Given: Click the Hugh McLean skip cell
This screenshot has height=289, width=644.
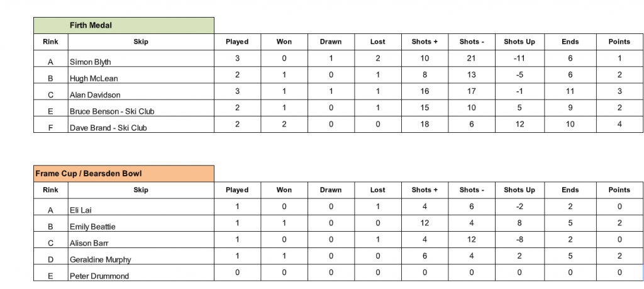Looking at the screenshot, I should tap(141, 78).
